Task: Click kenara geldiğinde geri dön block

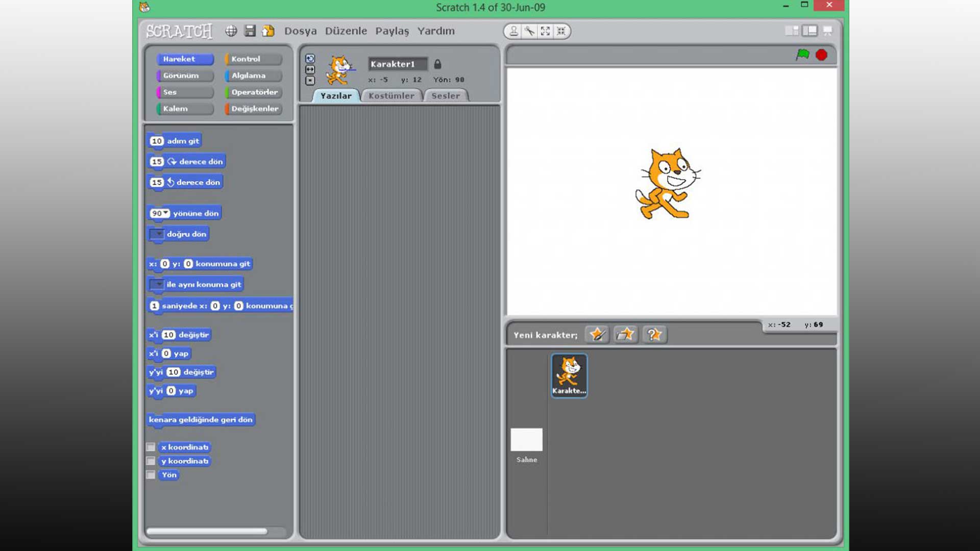Action: (201, 419)
